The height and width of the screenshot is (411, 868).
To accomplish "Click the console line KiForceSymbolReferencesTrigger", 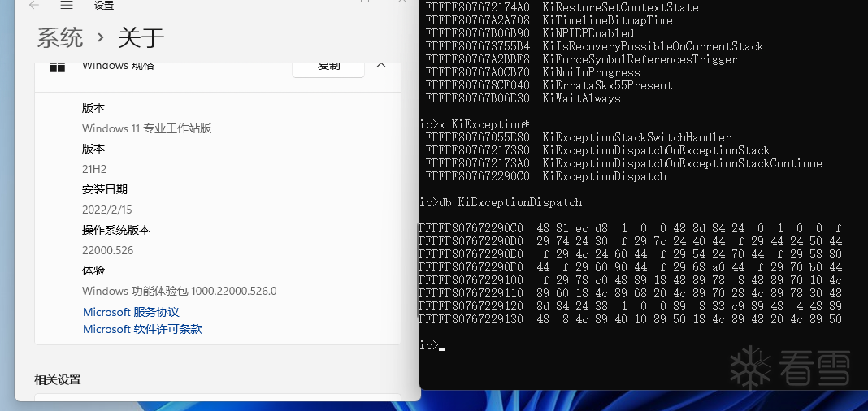I will pyautogui.click(x=581, y=60).
